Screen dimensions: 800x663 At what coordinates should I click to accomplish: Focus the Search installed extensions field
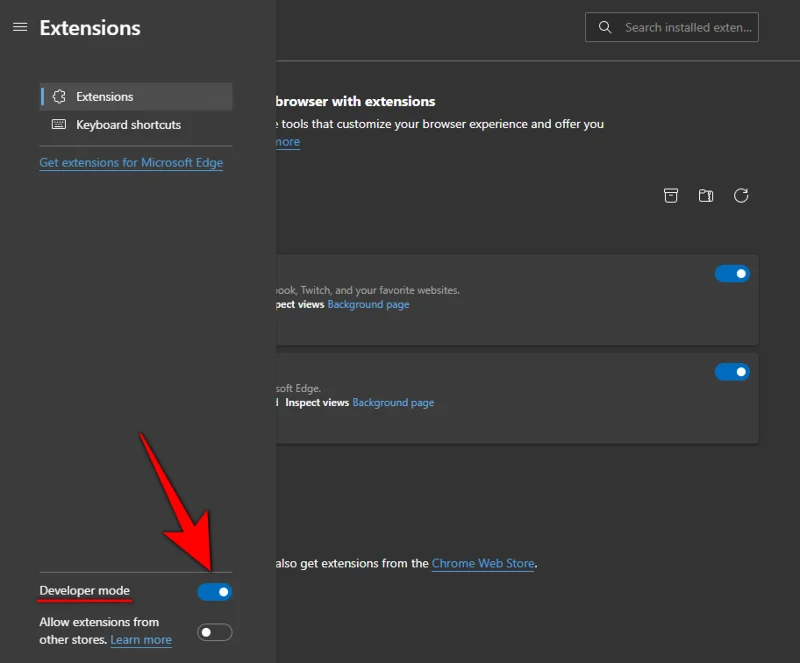coord(688,27)
